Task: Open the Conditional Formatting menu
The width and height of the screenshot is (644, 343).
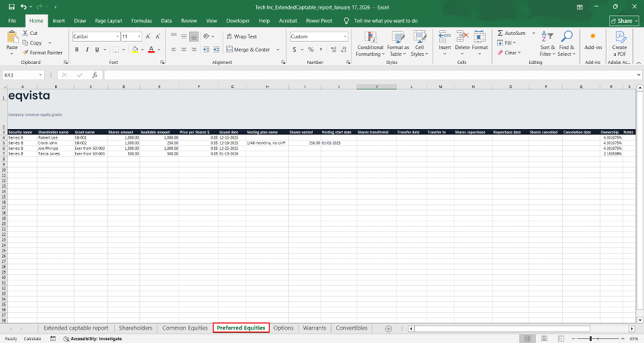Action: coord(370,44)
